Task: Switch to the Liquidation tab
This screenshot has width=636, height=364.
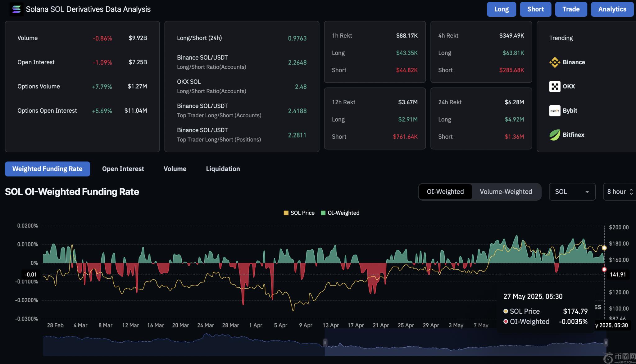Action: 223,169
